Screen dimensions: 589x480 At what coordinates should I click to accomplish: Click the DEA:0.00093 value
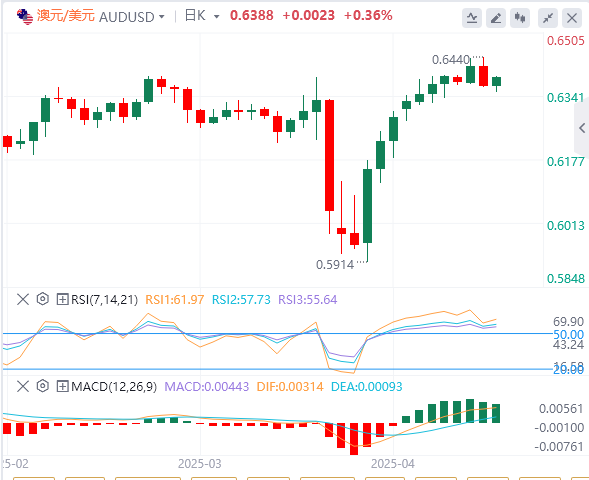pos(367,386)
